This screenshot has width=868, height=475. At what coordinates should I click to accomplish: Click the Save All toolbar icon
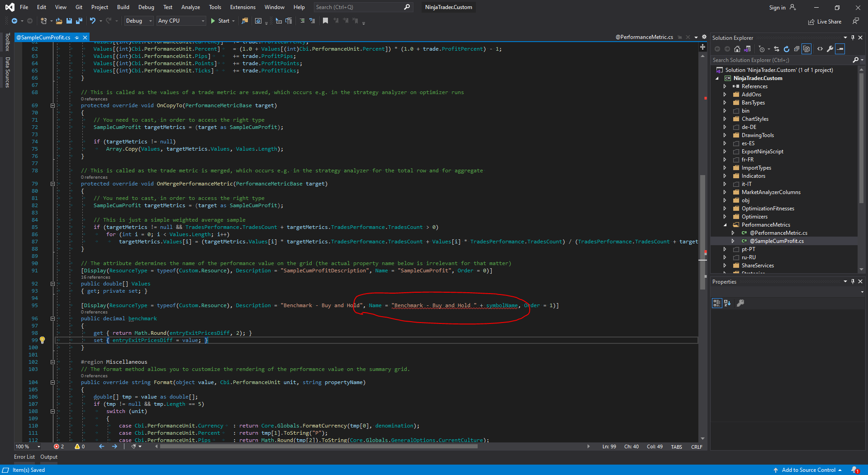click(79, 21)
